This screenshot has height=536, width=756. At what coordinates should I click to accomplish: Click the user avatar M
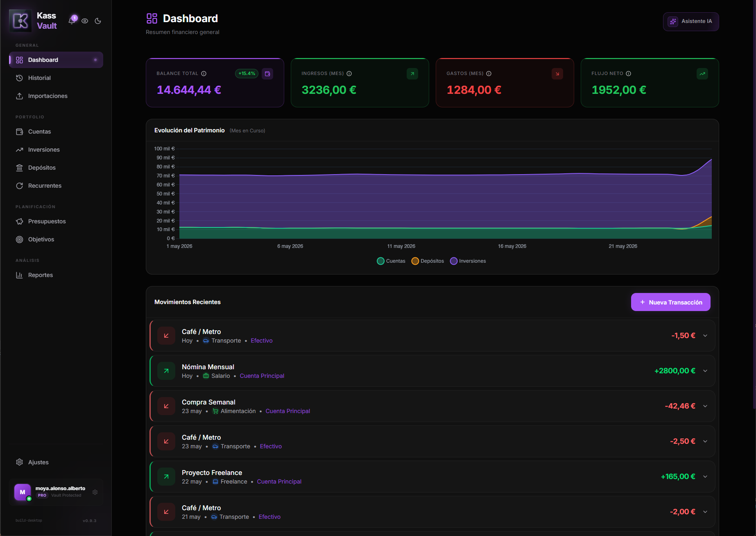point(23,492)
